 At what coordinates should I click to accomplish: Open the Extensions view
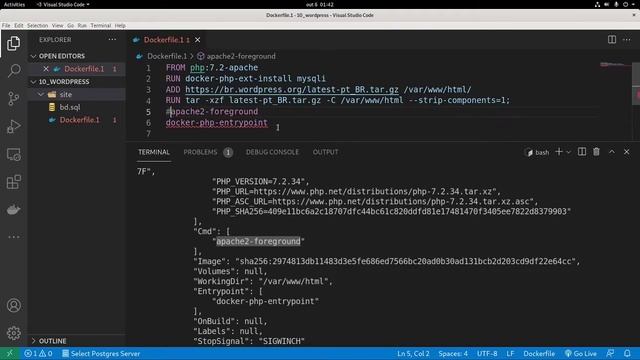(13, 182)
